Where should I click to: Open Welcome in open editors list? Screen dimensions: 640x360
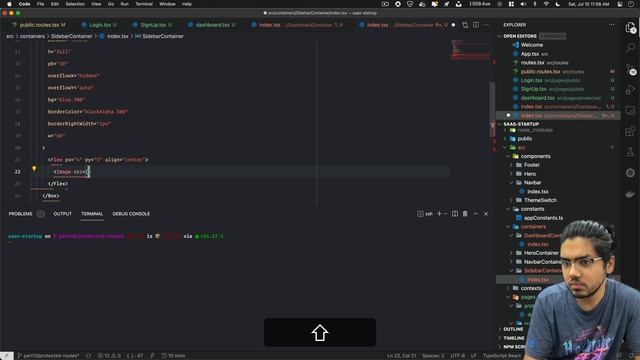[x=531, y=45]
